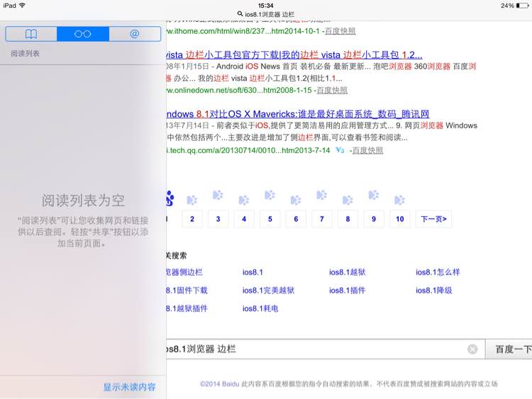The image size is (532, 399).
Task: Tap the w.ithome.com green URL text
Action: (243, 31)
